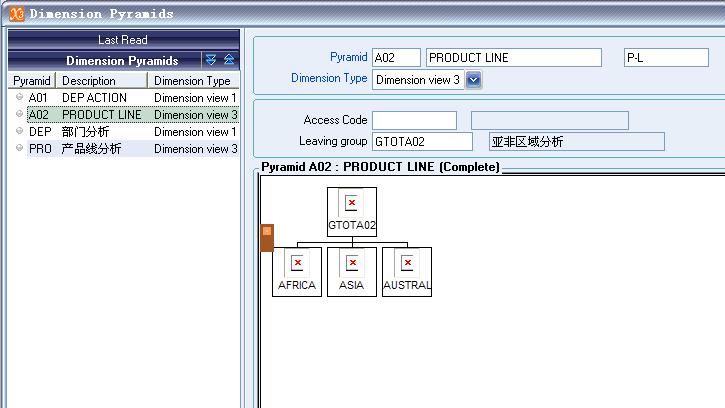Click into the Access Code field
The height and width of the screenshot is (408, 725).
pyautogui.click(x=414, y=121)
